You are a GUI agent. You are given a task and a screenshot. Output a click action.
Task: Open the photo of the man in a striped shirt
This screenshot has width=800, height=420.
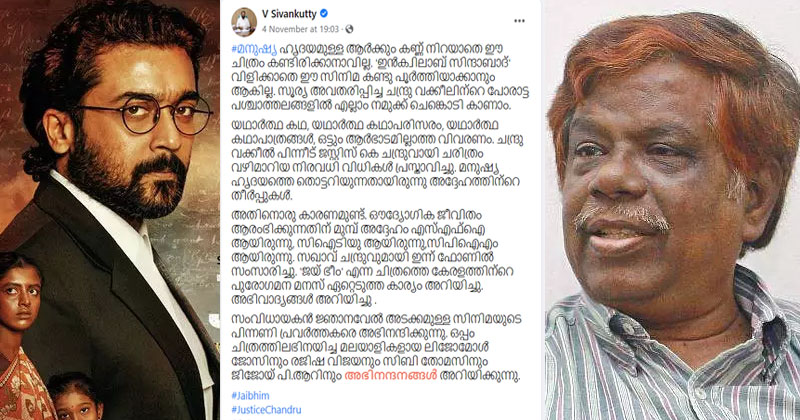point(672,210)
